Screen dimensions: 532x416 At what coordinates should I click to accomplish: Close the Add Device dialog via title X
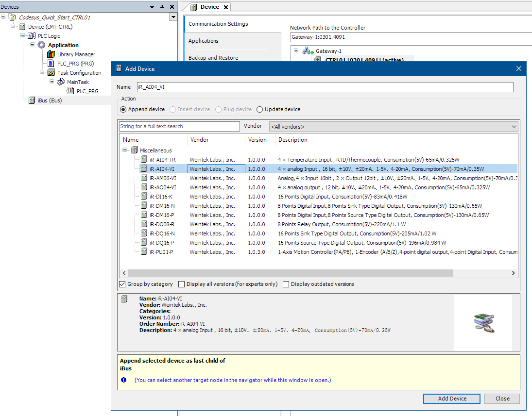click(518, 68)
